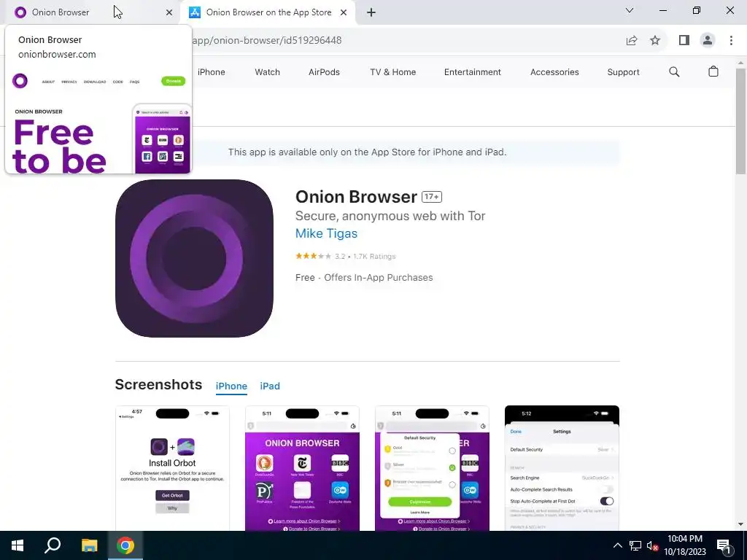Open the Install Orbot screenshot thumbnail
Image resolution: width=747 pixels, height=560 pixels.
click(172, 468)
